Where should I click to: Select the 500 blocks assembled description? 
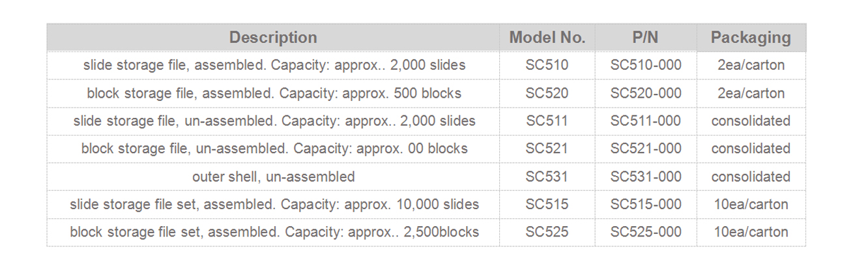point(274,93)
